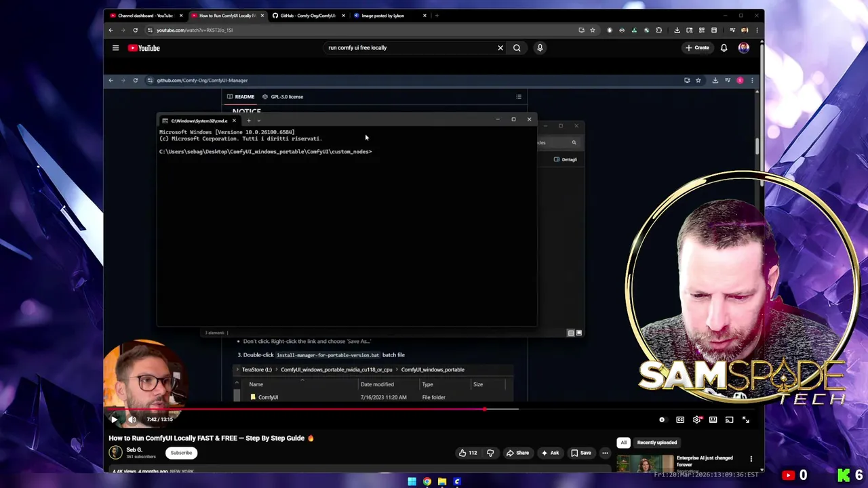The width and height of the screenshot is (868, 488).
Task: Focus the YouTube search input field
Action: click(409, 48)
